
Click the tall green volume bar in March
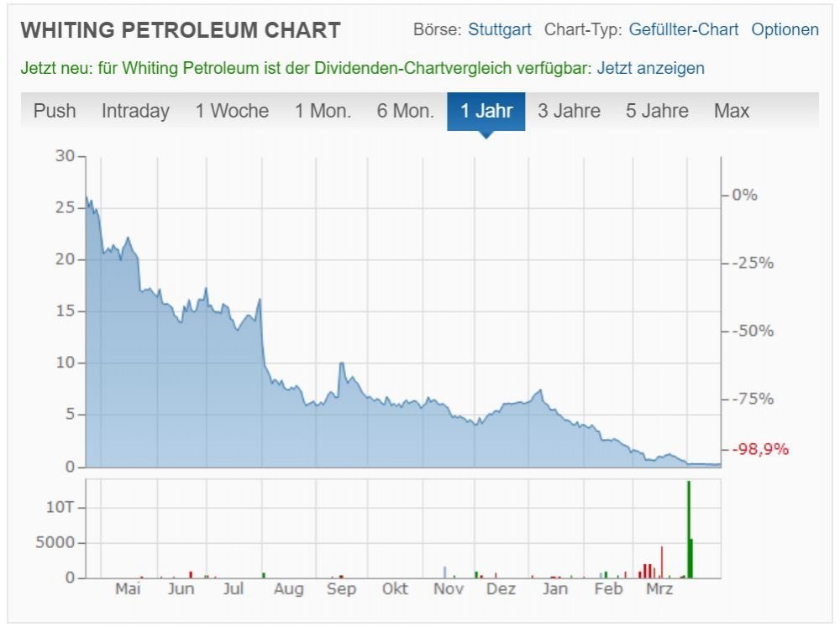[689, 529]
